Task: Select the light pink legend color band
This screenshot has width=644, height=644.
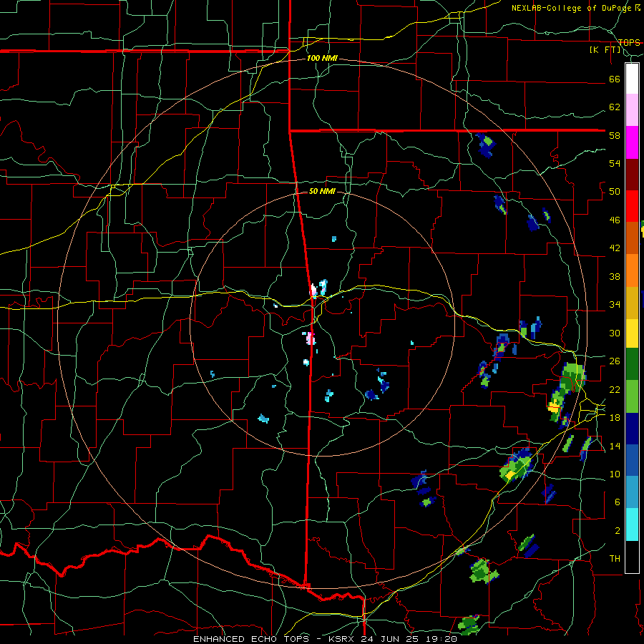Action: tap(632, 110)
